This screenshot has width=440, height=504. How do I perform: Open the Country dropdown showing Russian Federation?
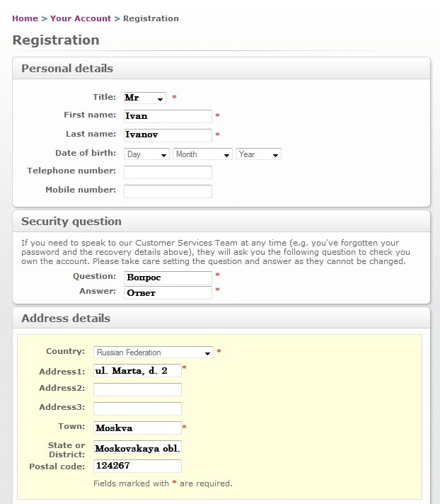tap(154, 353)
